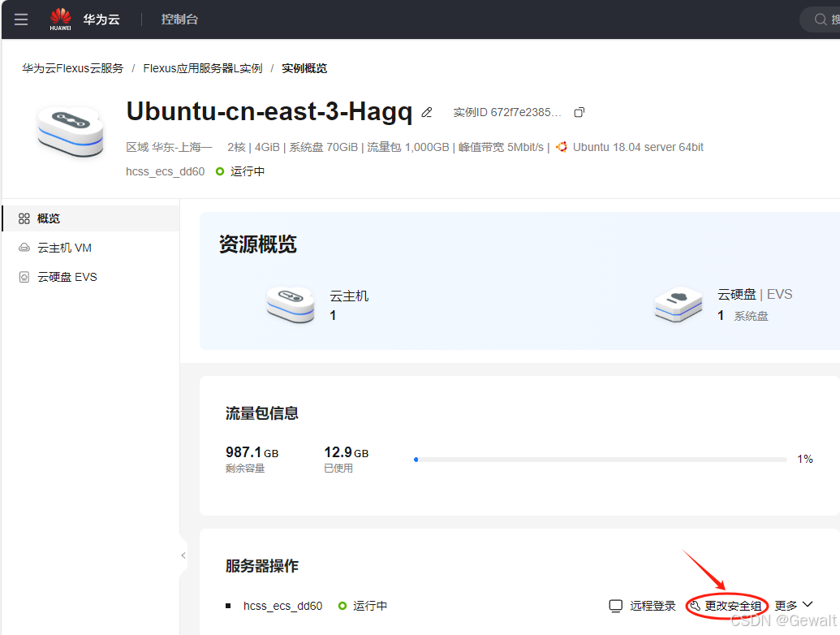Click the 12.9 GB used value

point(346,452)
